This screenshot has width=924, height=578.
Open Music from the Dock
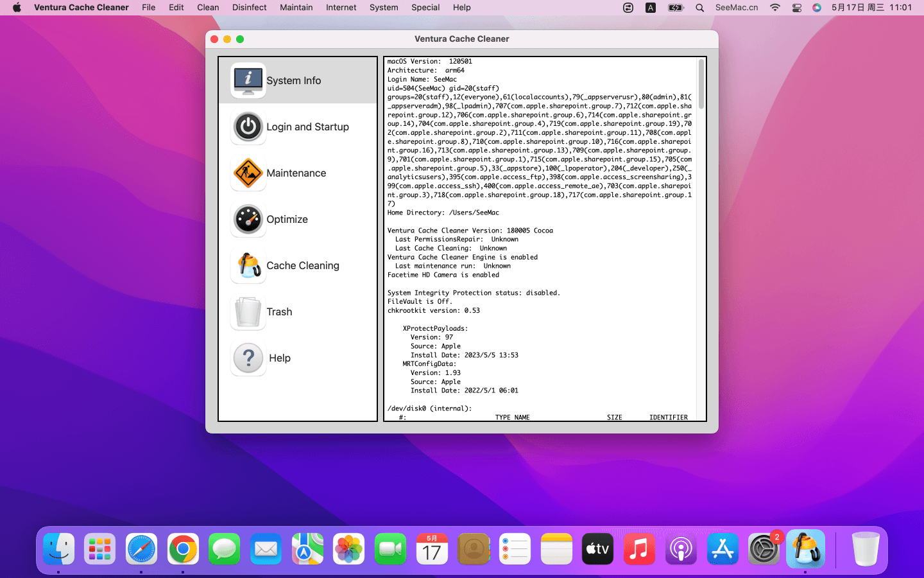pos(639,549)
